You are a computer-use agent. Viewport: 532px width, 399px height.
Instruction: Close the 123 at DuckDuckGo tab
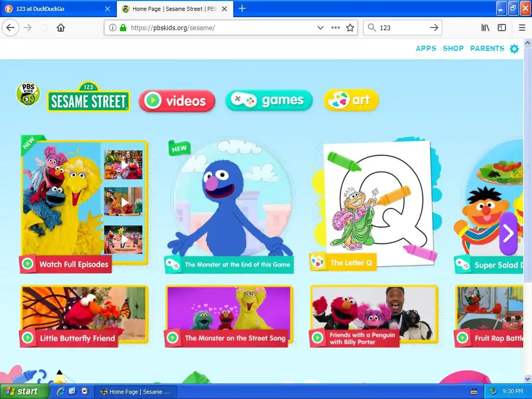tap(108, 9)
